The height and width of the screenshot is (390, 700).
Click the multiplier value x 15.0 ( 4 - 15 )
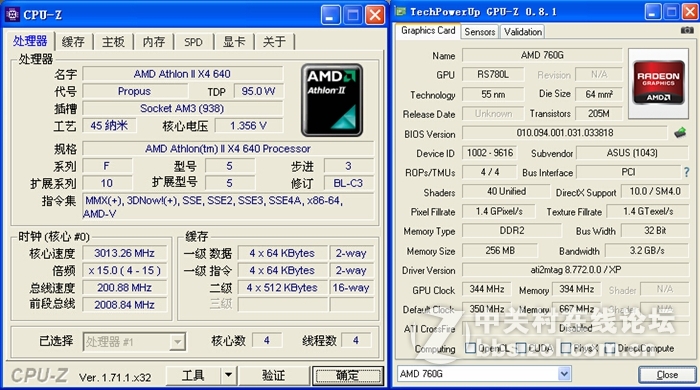125,270
